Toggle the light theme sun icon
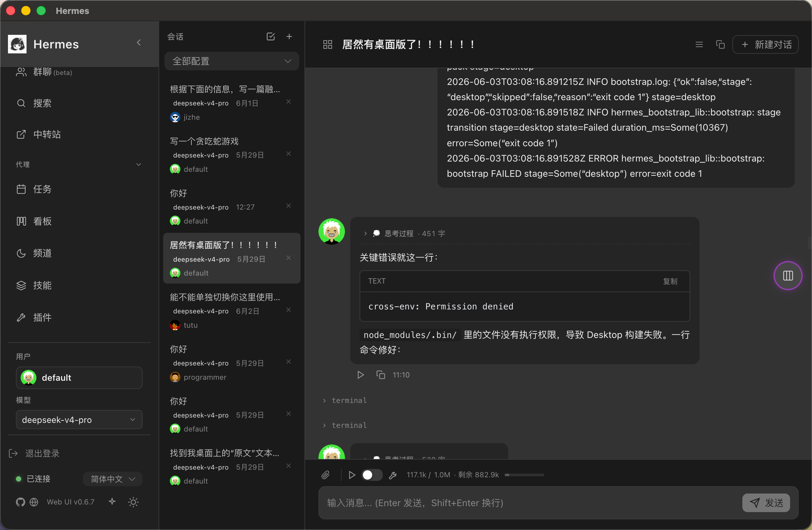812x530 pixels. click(133, 502)
